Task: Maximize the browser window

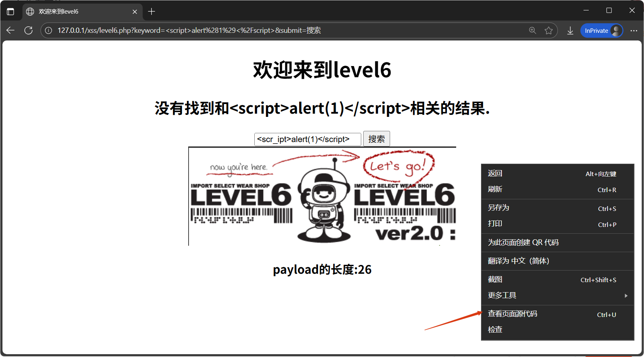Action: coord(609,10)
